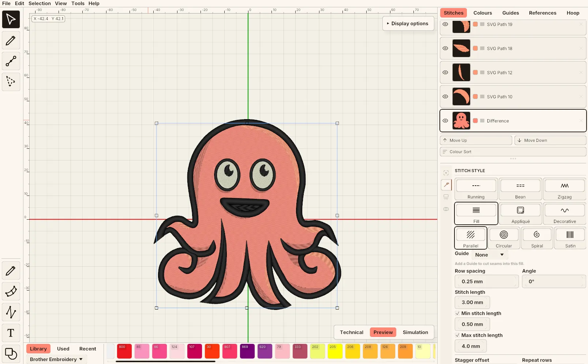Open the Tools menu

tap(78, 3)
